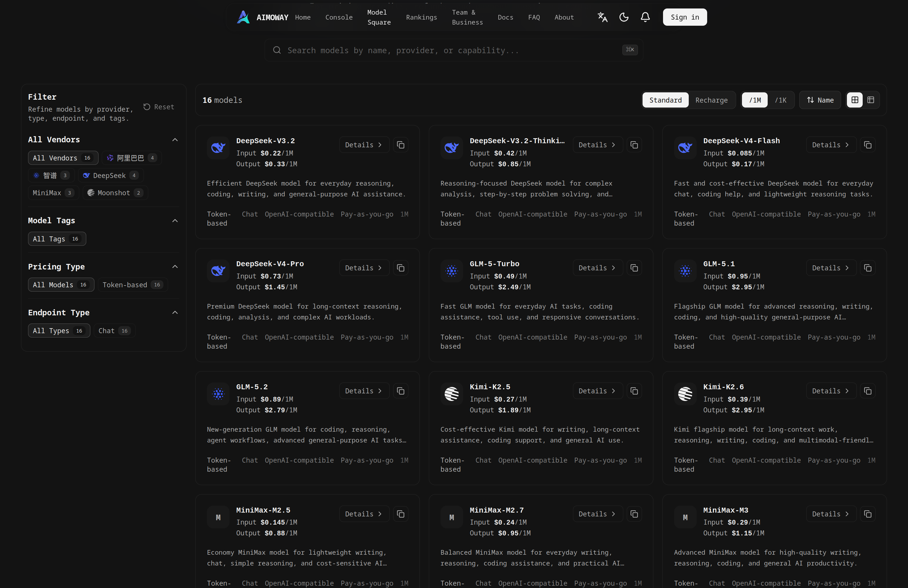Open DeepSeek-V3.2 Details

(364, 145)
